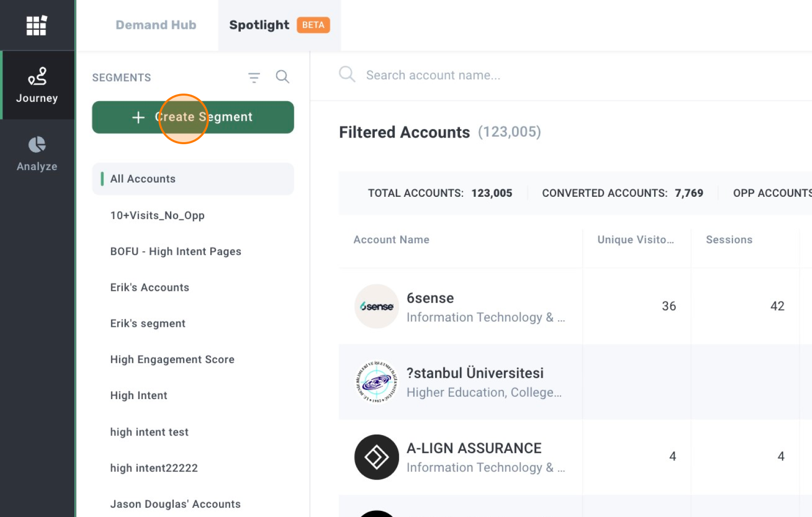Click Total Accounts 123,005 stat
Screen dimensions: 812x517
[x=440, y=193]
